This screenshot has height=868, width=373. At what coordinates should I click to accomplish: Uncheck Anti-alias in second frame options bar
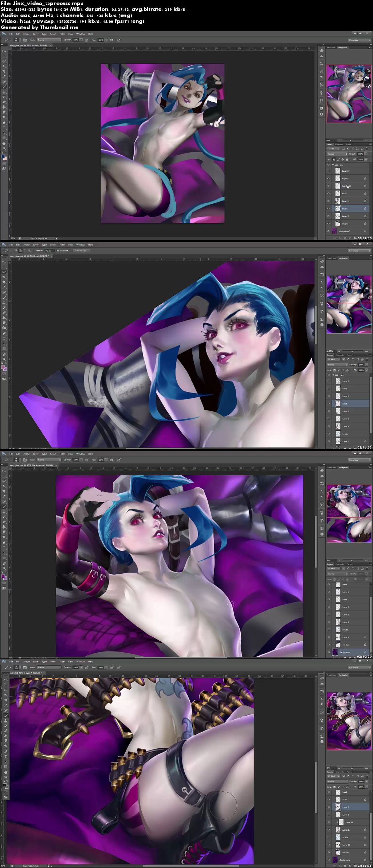(x=58, y=251)
